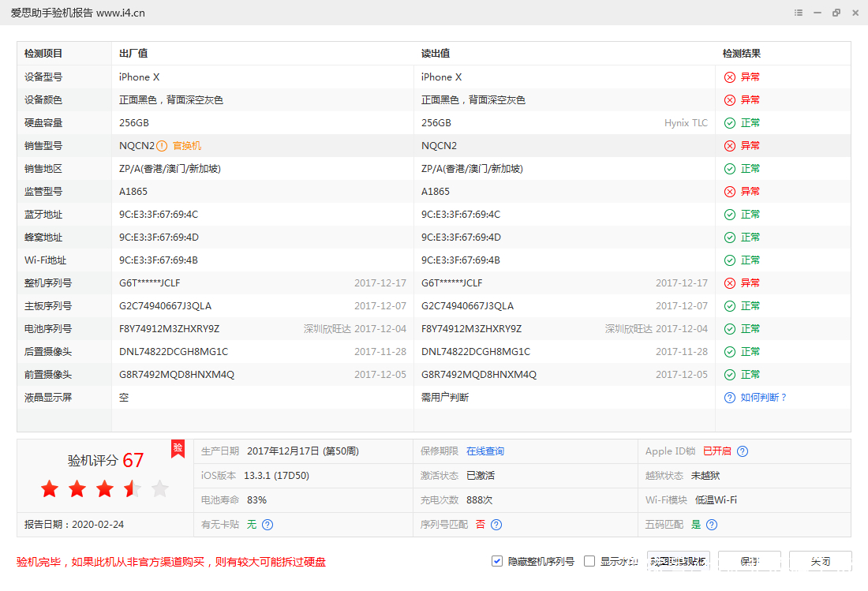Click the 截图到剪贴板 button
Image resolution: width=868 pixels, height=591 pixels.
[677, 561]
